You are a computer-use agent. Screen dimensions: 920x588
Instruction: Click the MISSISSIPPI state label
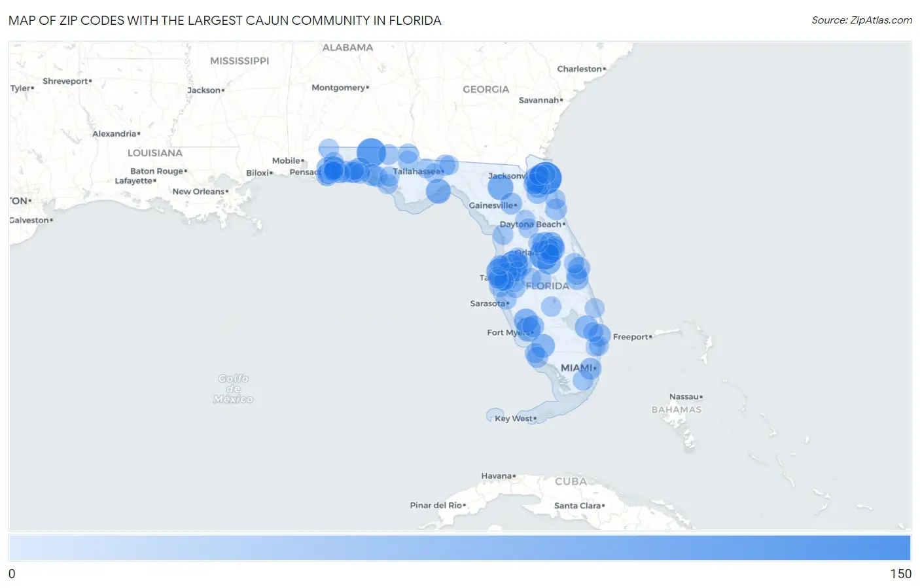coord(239,61)
